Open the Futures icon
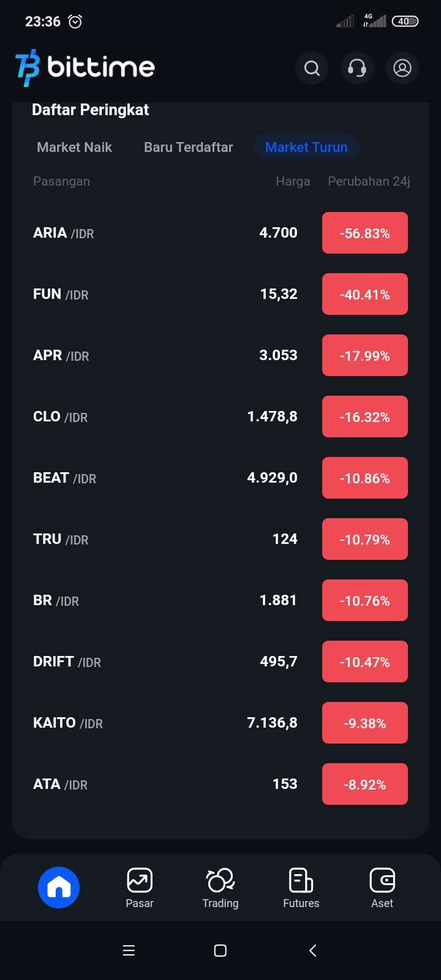 pos(301,881)
